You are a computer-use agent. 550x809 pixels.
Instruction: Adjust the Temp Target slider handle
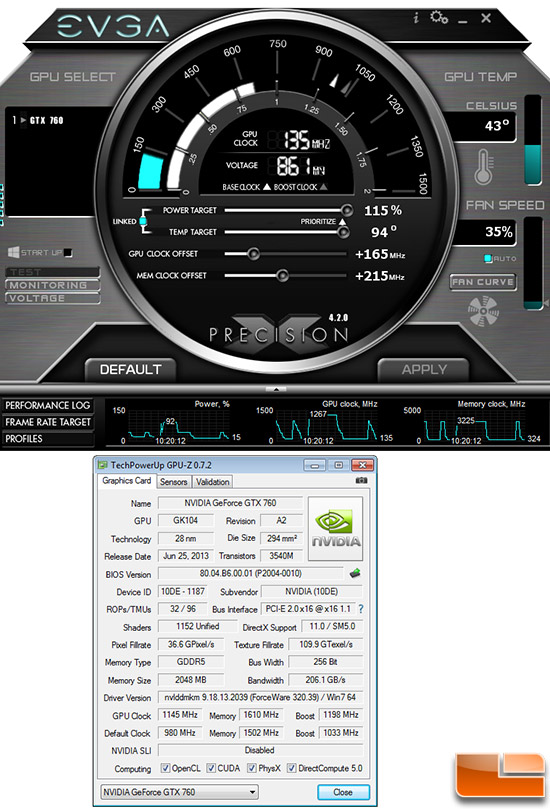coord(343,232)
